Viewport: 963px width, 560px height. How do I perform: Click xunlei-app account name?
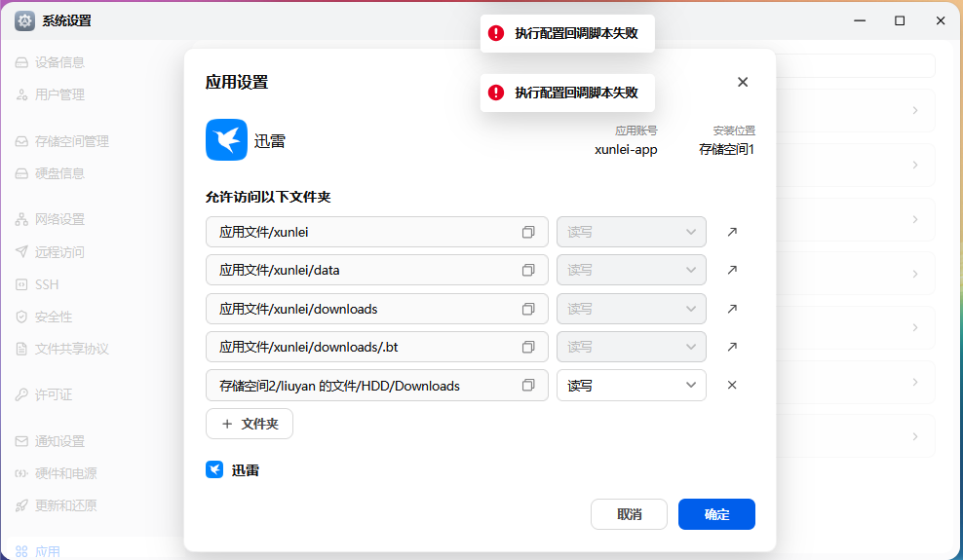[x=626, y=149]
